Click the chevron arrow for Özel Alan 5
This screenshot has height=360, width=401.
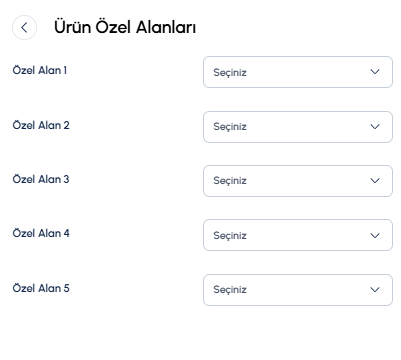[375, 290]
